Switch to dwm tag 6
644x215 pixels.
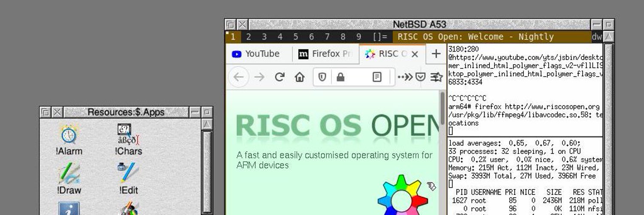point(311,37)
